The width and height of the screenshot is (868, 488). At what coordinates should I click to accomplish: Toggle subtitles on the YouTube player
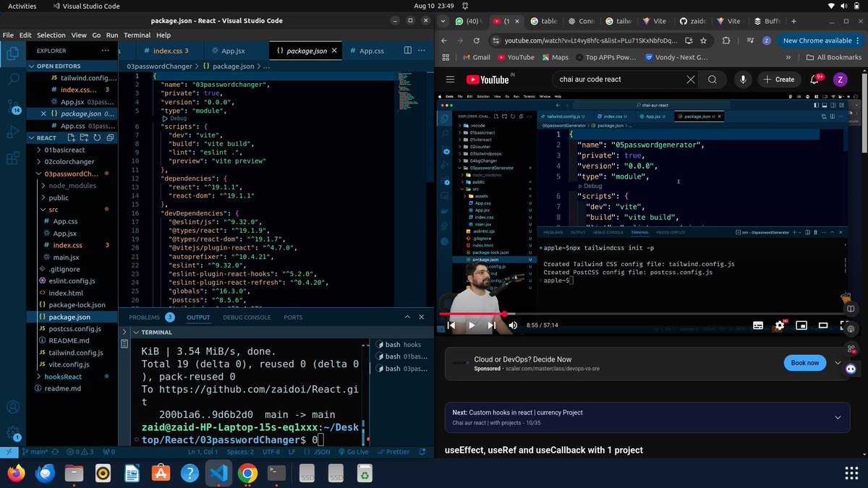tap(758, 325)
